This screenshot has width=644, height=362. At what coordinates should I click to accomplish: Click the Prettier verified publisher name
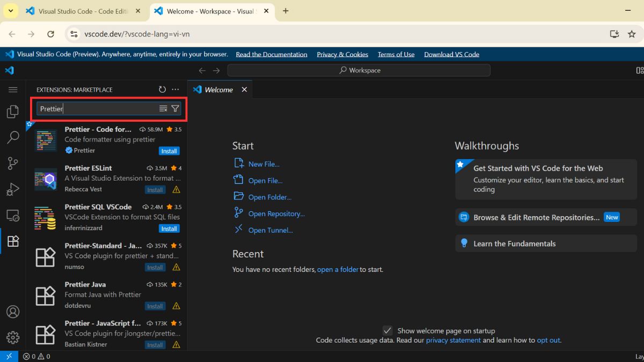(x=84, y=150)
